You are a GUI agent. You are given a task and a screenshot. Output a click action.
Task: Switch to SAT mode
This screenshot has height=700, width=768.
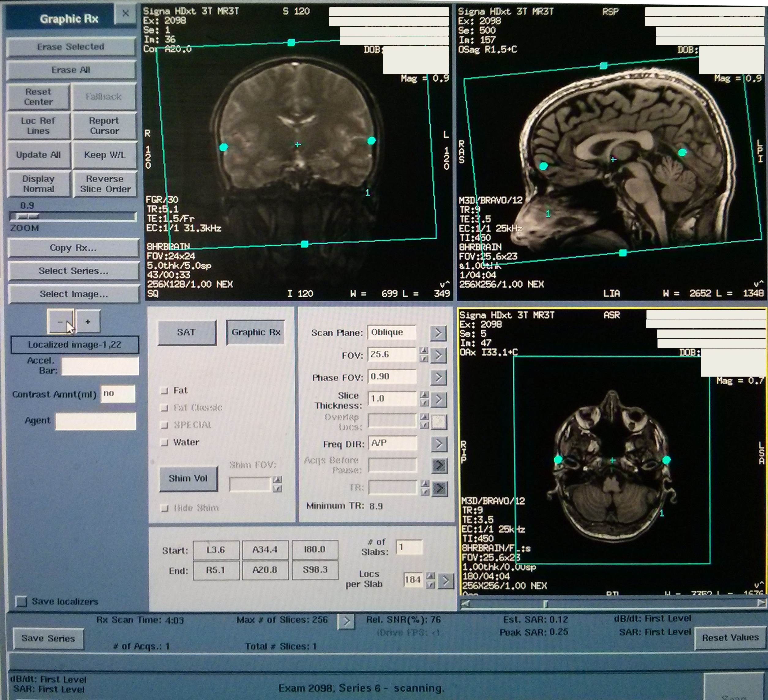[x=187, y=333]
